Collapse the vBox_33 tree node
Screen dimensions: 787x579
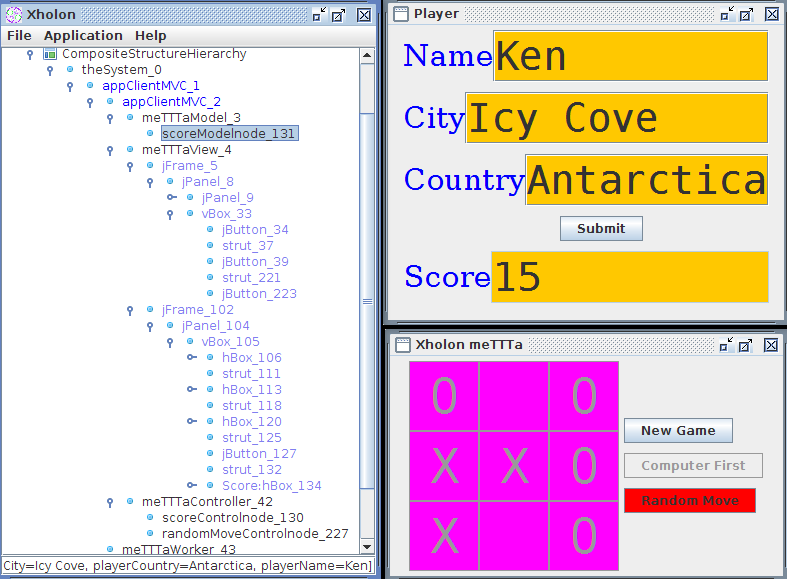pos(171,214)
